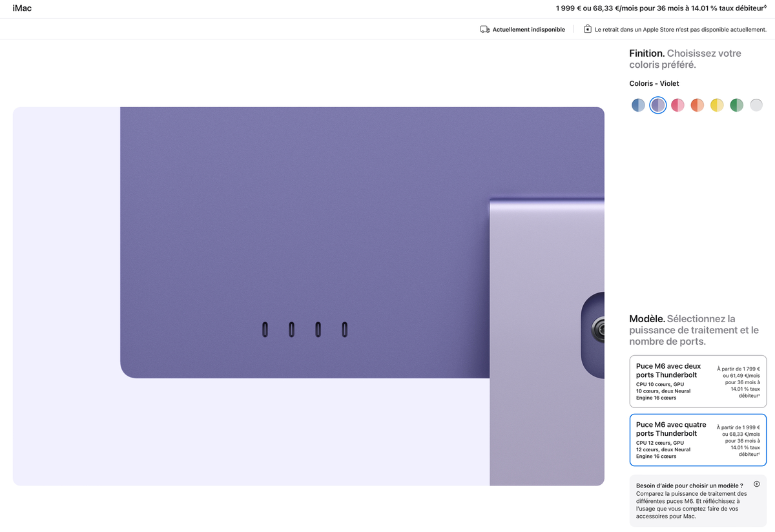Choose the orange finish swatch
Image resolution: width=775 pixels, height=532 pixels.
click(x=697, y=105)
